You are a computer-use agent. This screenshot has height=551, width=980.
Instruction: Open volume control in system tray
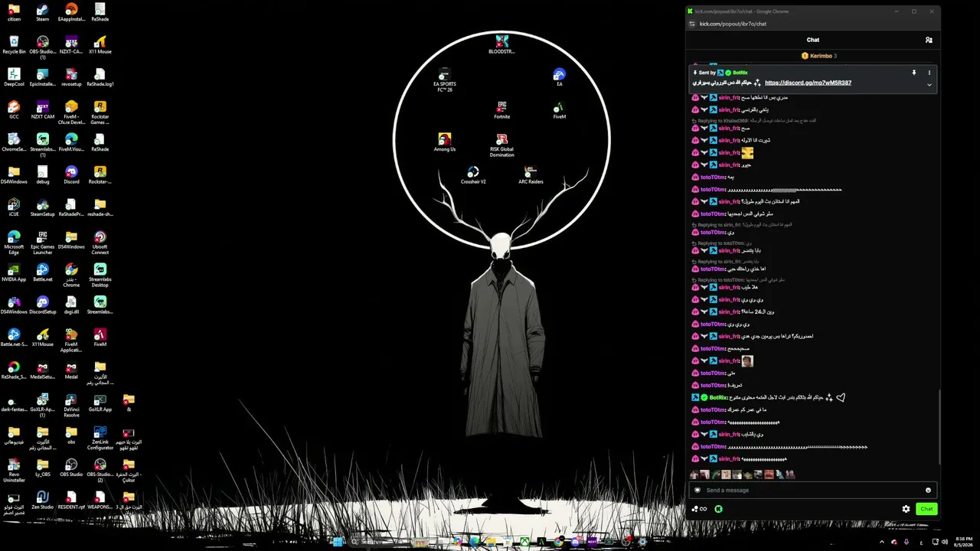tap(943, 542)
